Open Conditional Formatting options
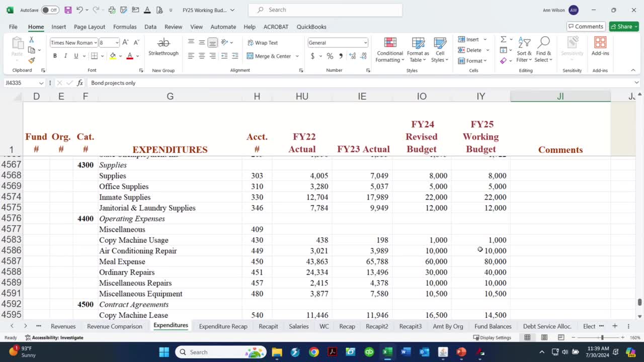The width and height of the screenshot is (644, 362). pyautogui.click(x=389, y=49)
